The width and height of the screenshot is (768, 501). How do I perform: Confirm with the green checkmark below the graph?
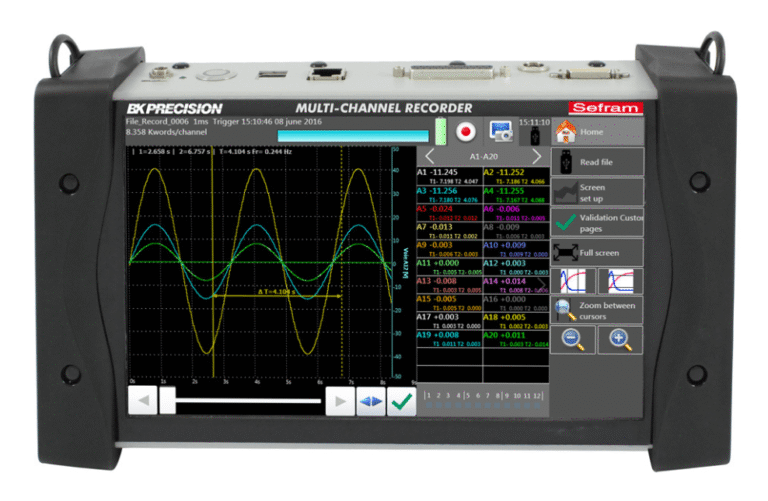coord(402,401)
